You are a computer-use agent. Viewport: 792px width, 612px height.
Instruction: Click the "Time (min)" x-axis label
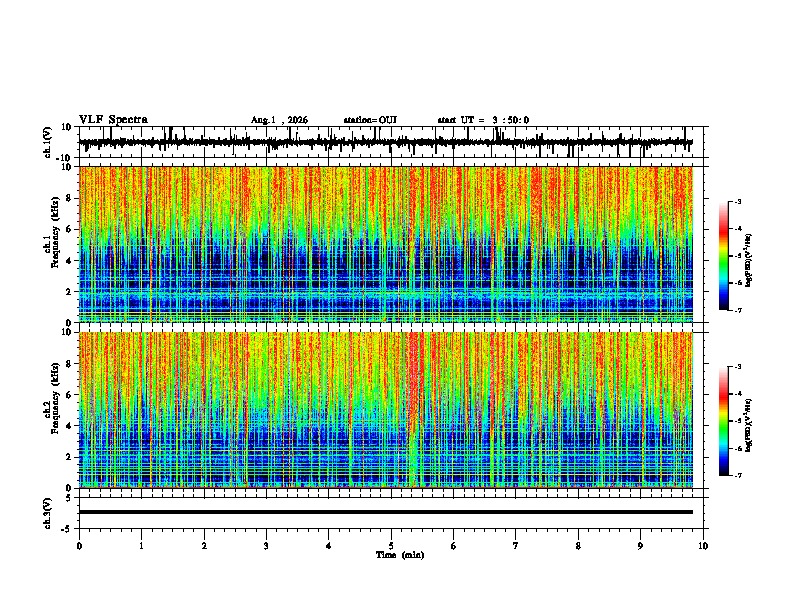[x=400, y=555]
